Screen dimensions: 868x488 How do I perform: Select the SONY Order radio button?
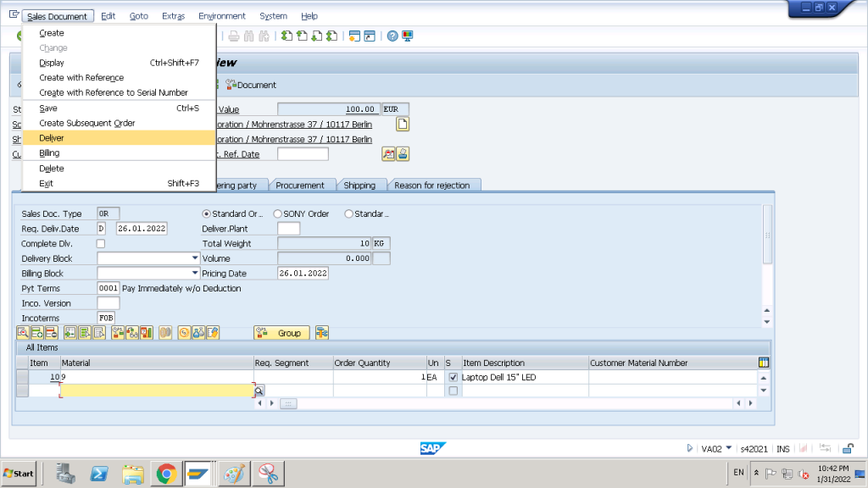277,213
